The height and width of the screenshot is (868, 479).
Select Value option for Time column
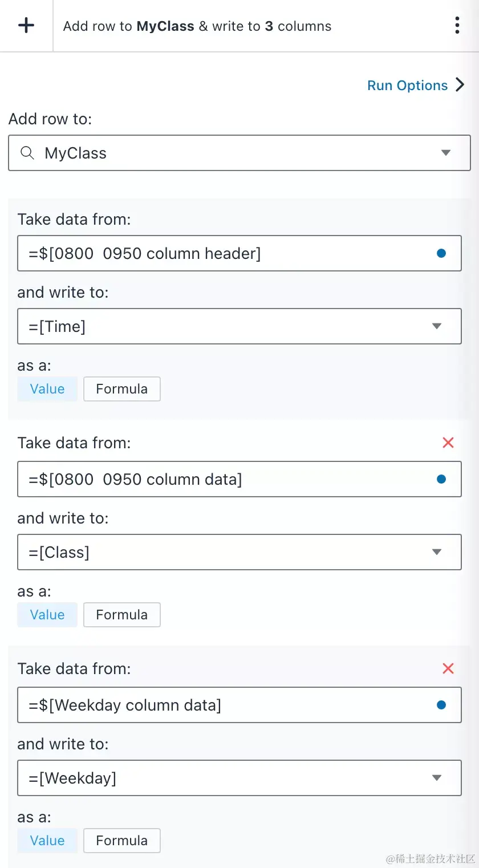[x=47, y=389]
